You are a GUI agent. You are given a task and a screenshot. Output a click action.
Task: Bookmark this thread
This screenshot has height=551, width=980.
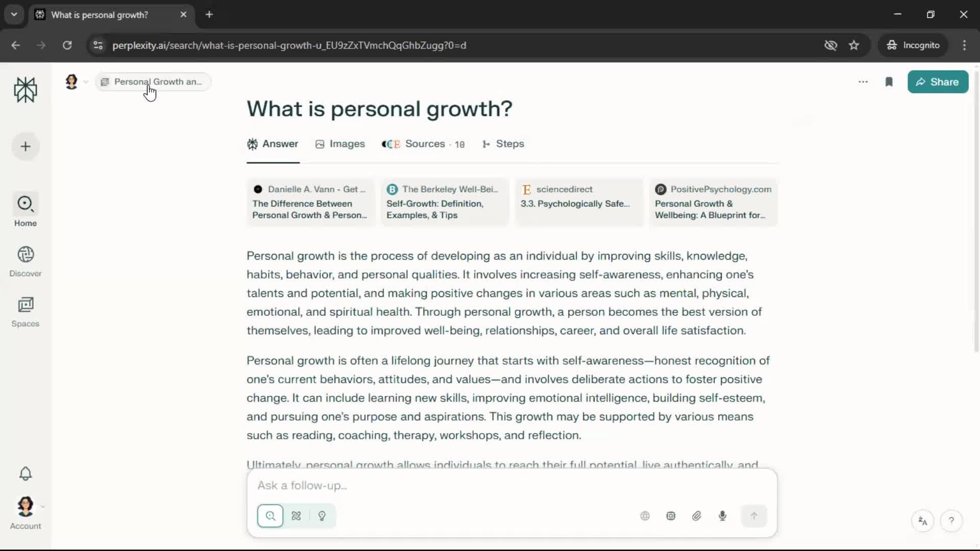click(x=889, y=82)
